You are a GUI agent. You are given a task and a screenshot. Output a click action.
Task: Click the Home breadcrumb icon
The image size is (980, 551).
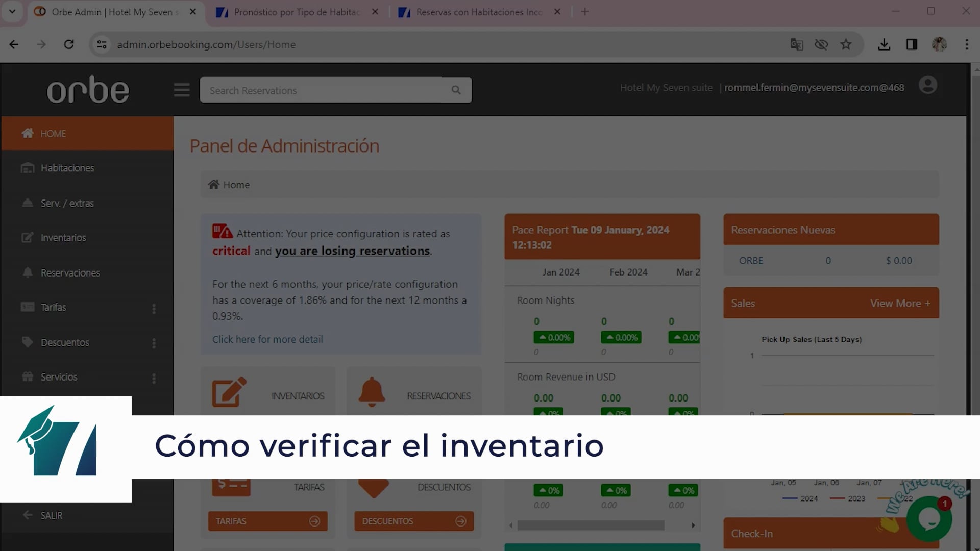(x=213, y=184)
